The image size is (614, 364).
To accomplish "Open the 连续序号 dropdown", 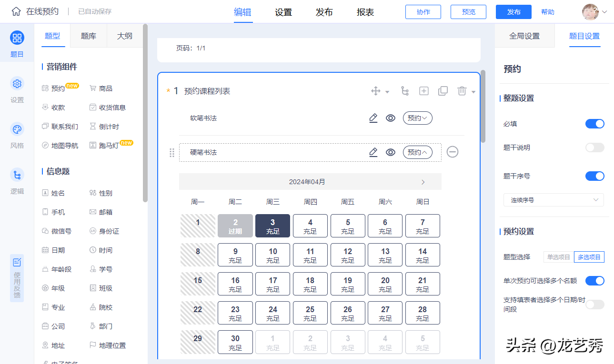I will pyautogui.click(x=554, y=200).
